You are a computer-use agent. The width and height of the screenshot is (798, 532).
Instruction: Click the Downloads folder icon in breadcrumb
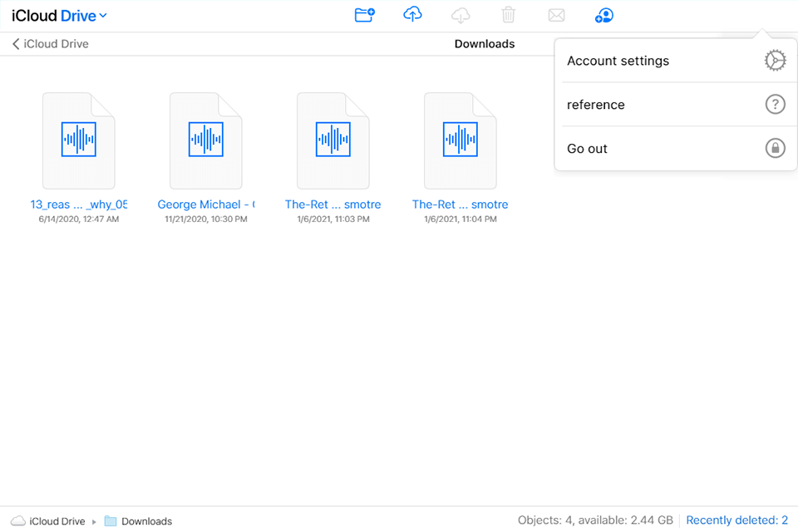coord(111,521)
